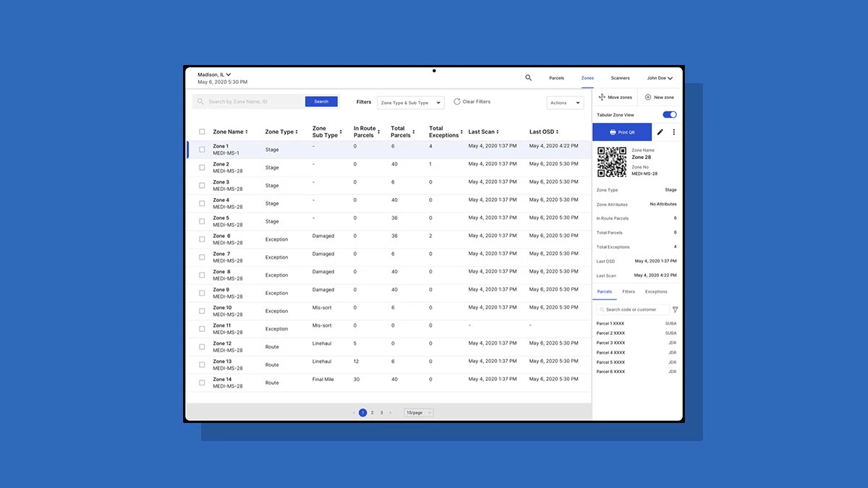Switch to the Parcels top navigation tab
Screen dimensions: 868x488
coord(556,78)
